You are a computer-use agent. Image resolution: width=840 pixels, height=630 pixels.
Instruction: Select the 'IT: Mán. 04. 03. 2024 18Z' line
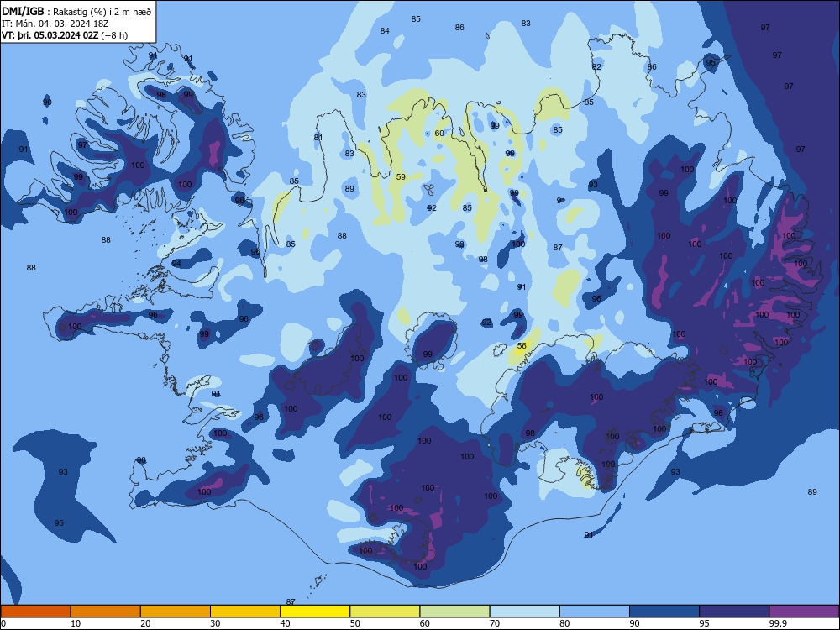click(x=55, y=24)
